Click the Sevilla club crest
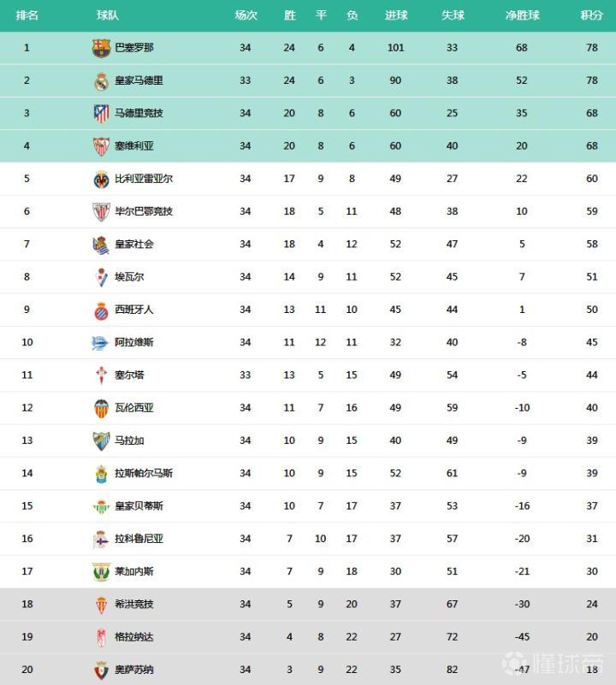This screenshot has width=616, height=685. coord(101,146)
